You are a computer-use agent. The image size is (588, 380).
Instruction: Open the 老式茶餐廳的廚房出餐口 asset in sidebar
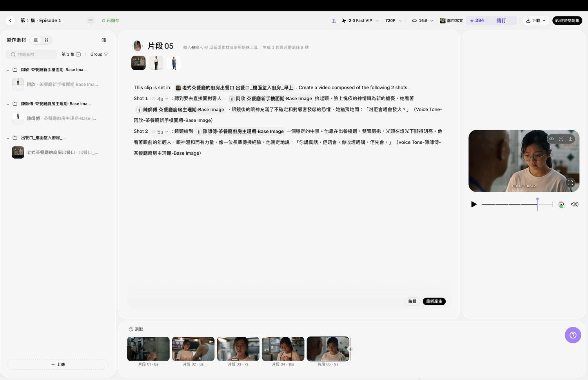[55, 152]
